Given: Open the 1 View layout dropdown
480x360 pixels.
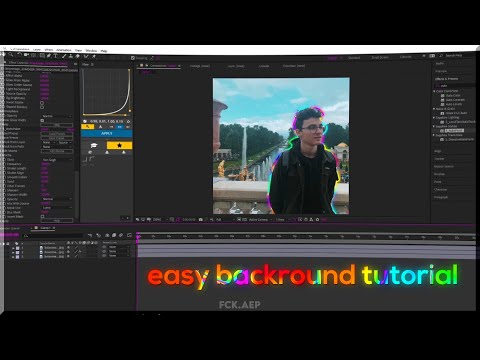Looking at the screenshot, I should (x=282, y=219).
